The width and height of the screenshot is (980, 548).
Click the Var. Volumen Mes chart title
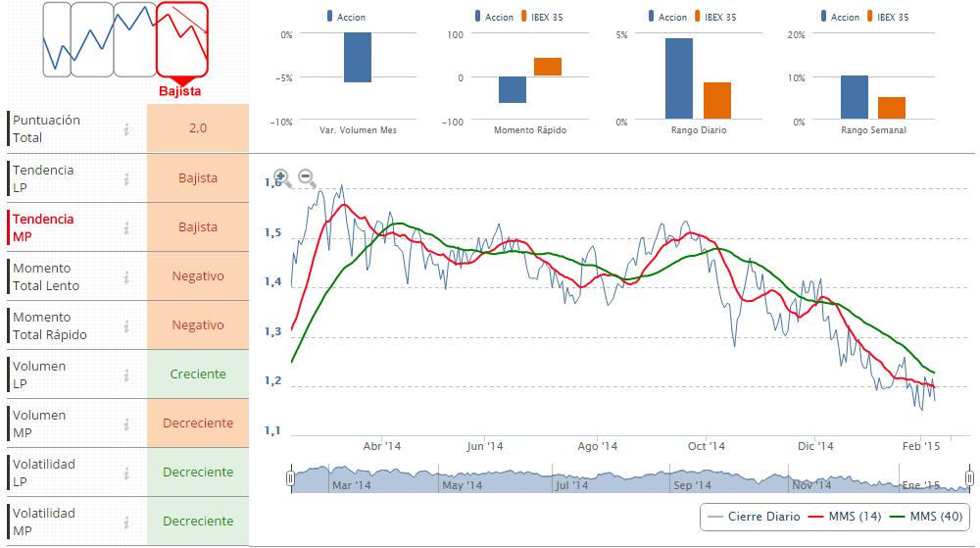coord(358,130)
